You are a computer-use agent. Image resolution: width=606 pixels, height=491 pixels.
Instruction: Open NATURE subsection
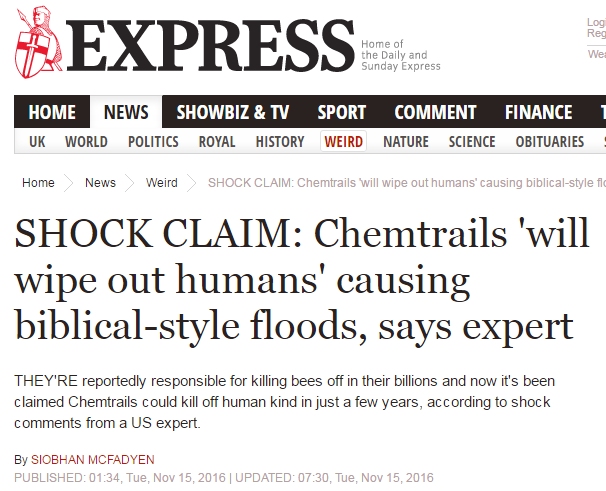(x=406, y=142)
